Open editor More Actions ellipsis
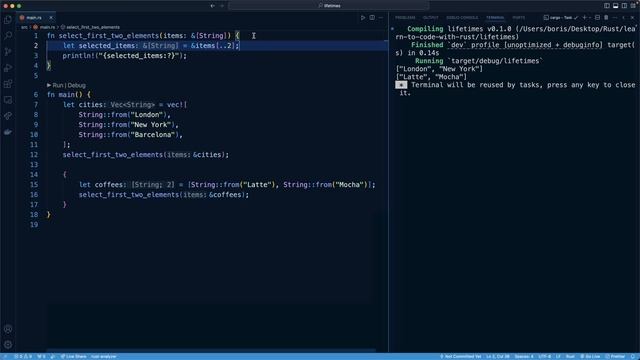 point(381,18)
